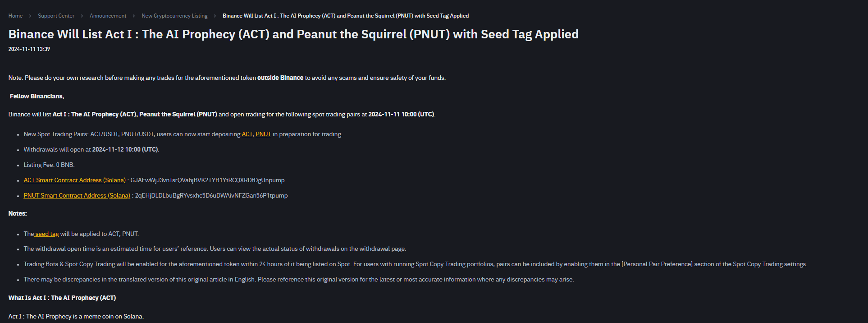Click the PNUT contract address ending in tpump

click(x=211, y=195)
